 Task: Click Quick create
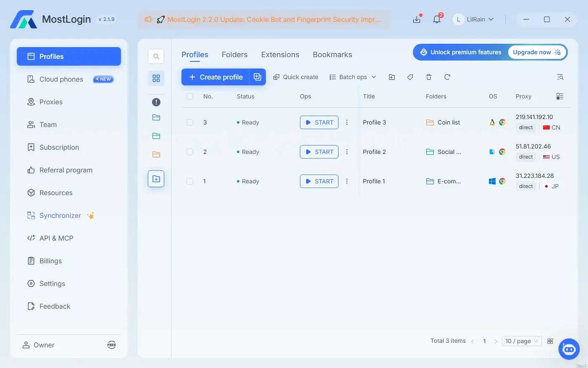pos(296,77)
